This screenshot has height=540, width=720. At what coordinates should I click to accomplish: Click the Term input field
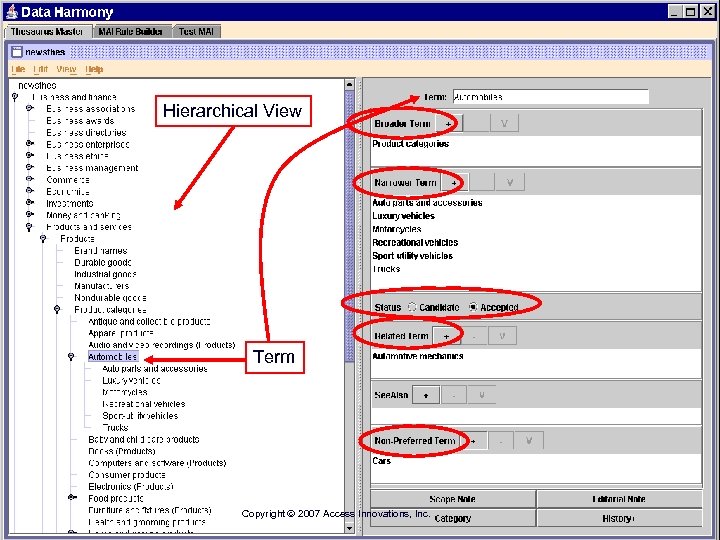coord(551,97)
